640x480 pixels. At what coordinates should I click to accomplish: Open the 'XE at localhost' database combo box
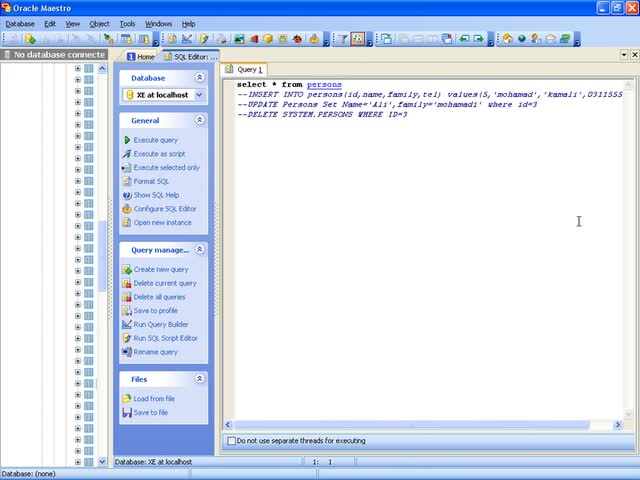point(163,95)
